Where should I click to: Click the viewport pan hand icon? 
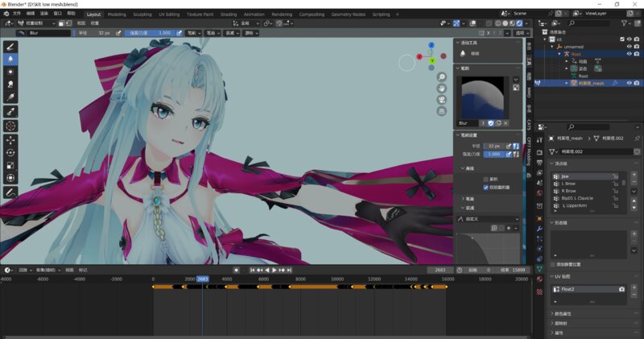(441, 89)
